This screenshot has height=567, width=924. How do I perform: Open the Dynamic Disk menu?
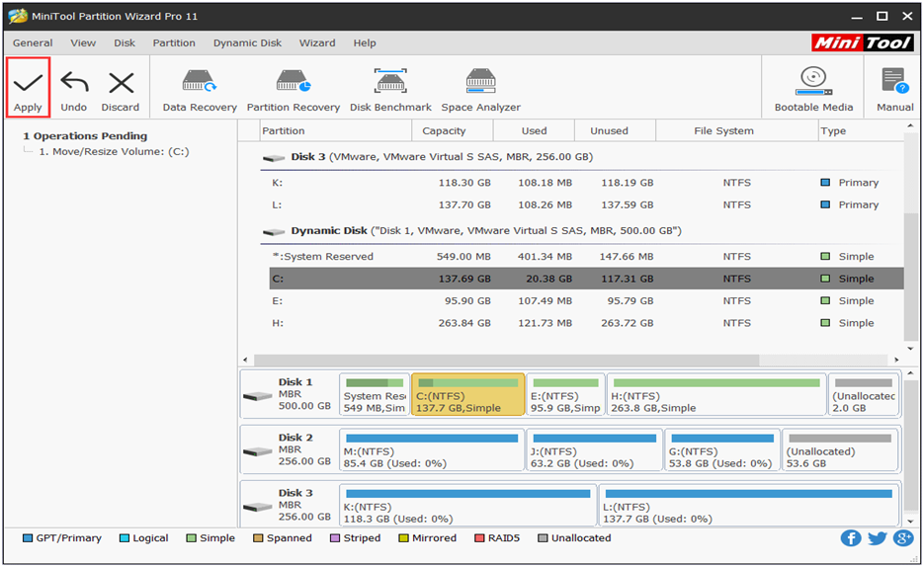tap(247, 43)
